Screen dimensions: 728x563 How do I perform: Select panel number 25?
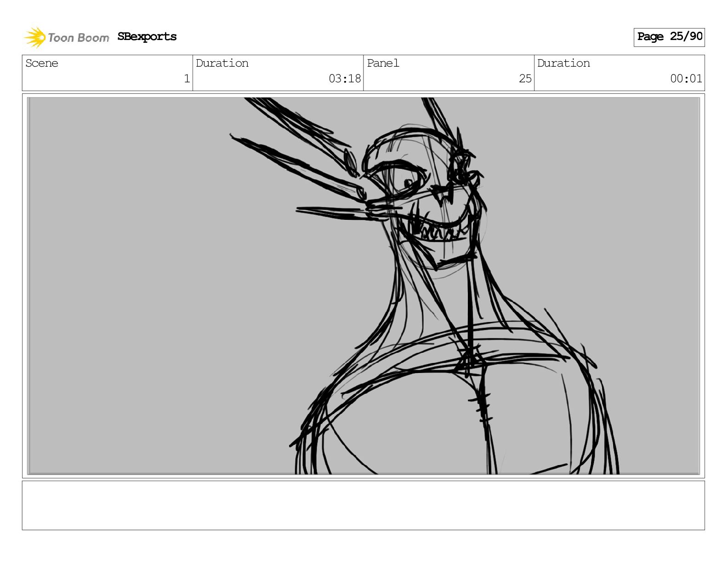[525, 79]
